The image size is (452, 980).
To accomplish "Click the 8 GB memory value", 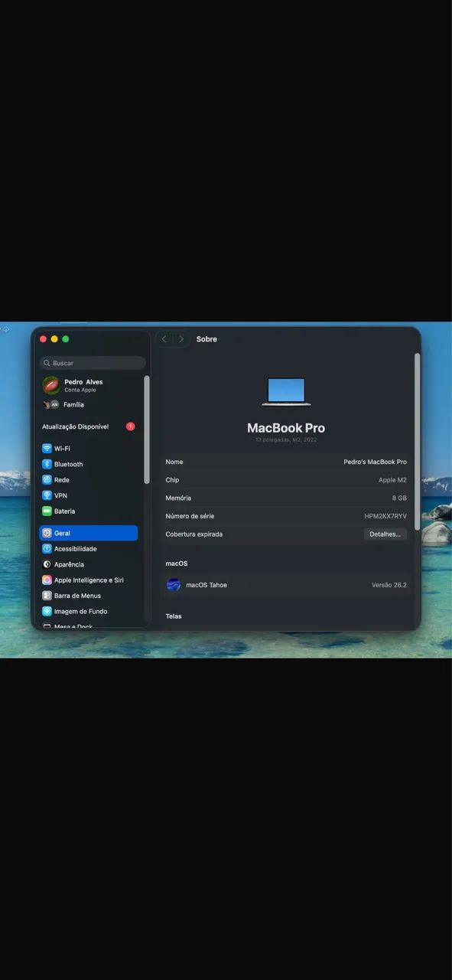I will click(x=399, y=498).
